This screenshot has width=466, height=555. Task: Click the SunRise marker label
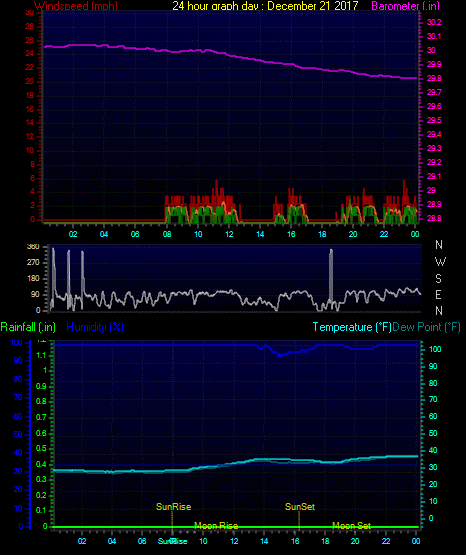173,507
